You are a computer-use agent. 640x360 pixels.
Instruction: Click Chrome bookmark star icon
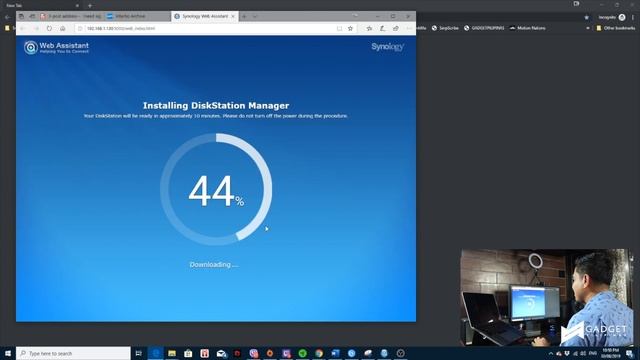coord(587,18)
